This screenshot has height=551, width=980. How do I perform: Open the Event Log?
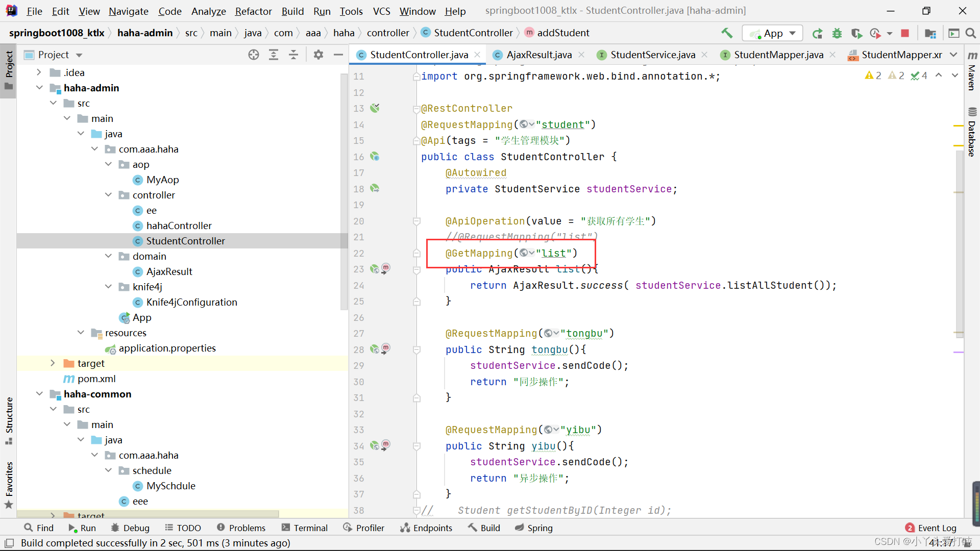931,528
